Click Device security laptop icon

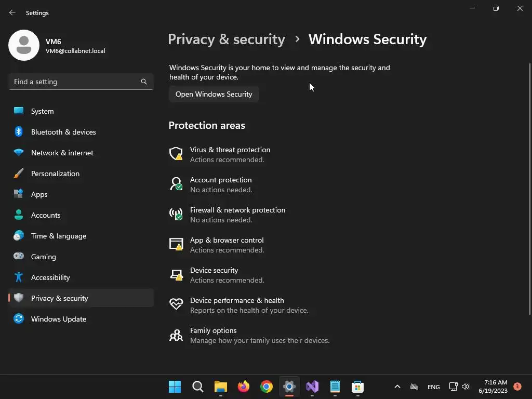(x=176, y=274)
